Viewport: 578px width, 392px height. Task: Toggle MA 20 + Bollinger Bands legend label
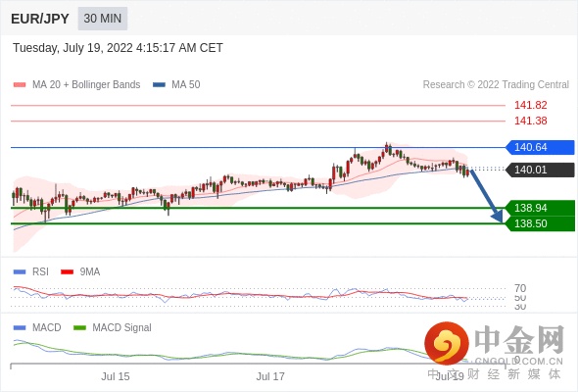point(86,85)
